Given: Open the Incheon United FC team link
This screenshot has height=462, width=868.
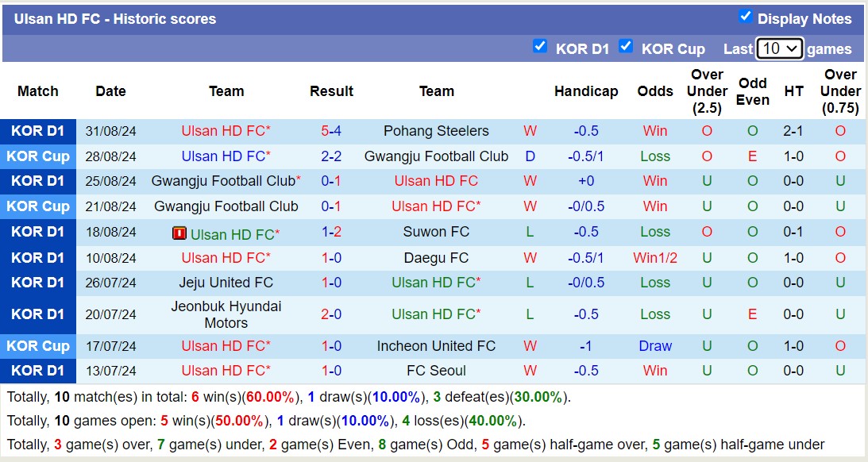Looking at the screenshot, I should [436, 346].
